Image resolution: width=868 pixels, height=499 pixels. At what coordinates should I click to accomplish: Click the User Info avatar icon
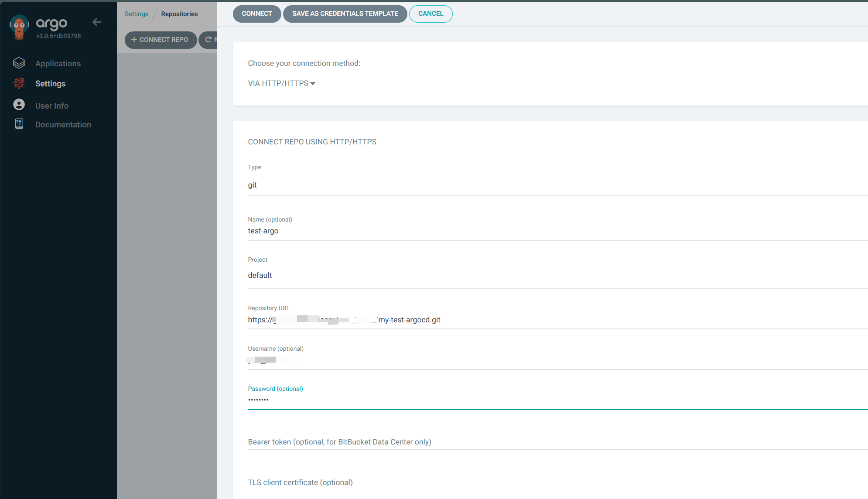tap(19, 105)
